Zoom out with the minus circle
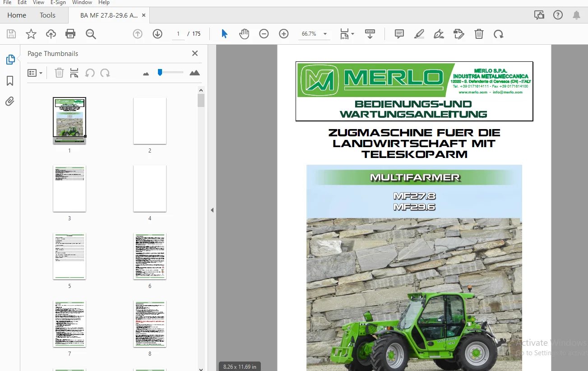This screenshot has width=588, height=371. tap(264, 34)
